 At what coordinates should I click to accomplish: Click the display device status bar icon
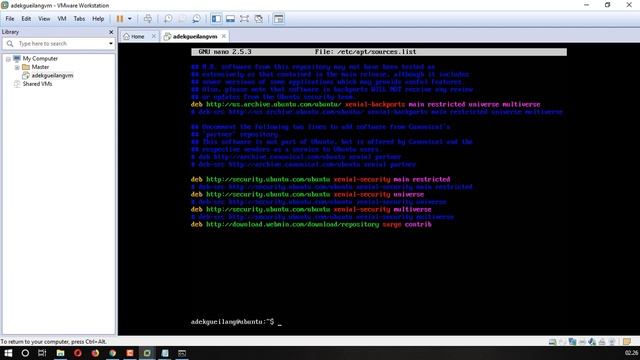(612, 342)
